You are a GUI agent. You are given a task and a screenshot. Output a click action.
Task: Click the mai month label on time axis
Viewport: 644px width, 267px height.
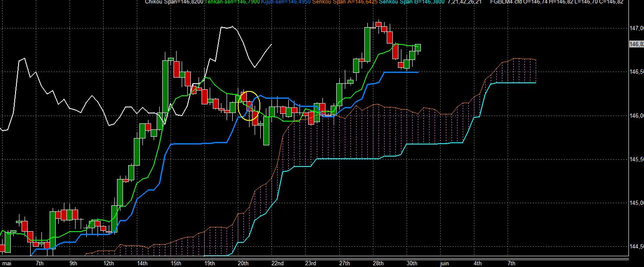click(6, 263)
